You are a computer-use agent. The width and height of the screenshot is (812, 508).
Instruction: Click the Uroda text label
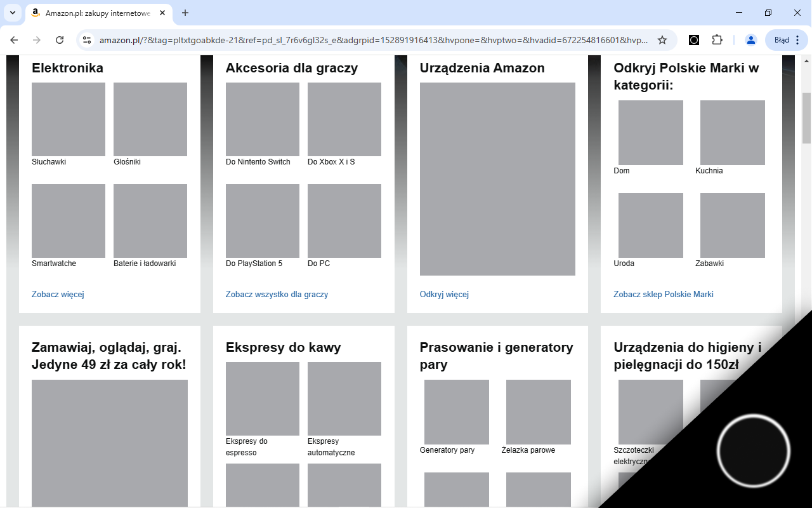tap(624, 264)
